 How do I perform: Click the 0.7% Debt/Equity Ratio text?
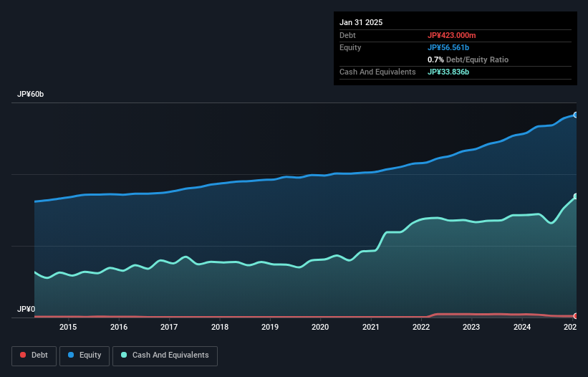tap(468, 59)
